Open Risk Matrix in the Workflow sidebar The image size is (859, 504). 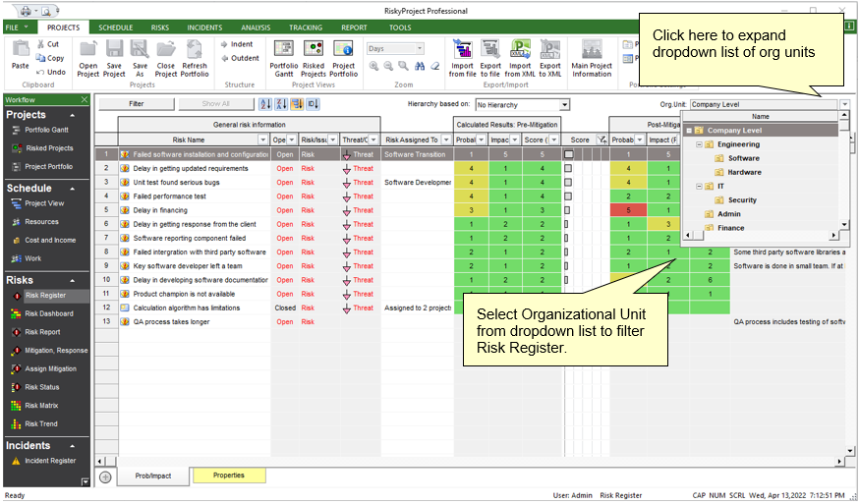click(40, 406)
